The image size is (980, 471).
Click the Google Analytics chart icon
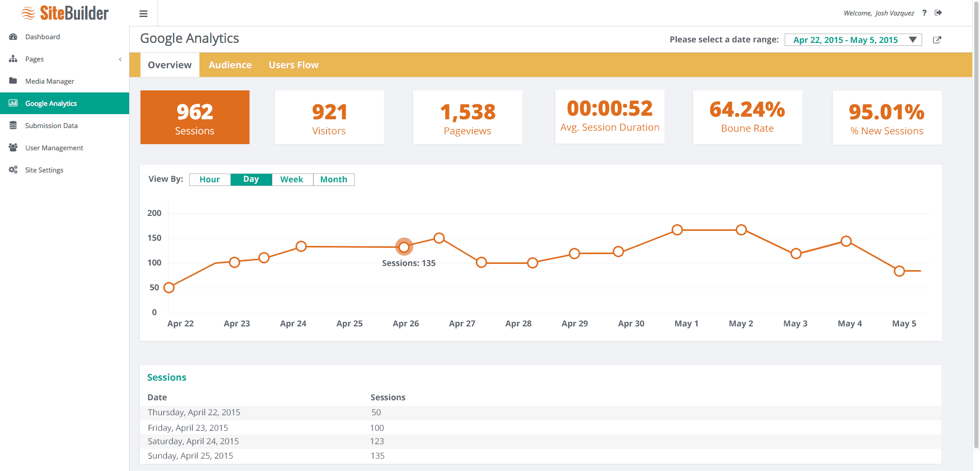[13, 103]
